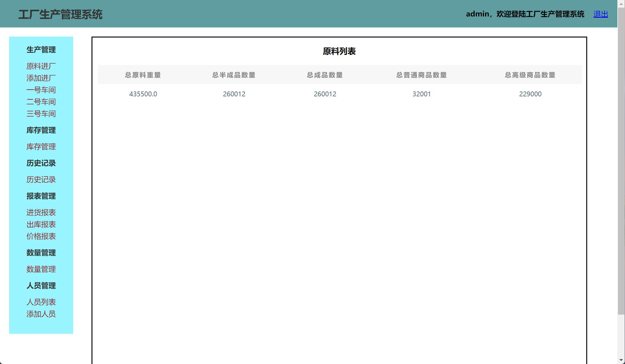
Task: Select the 报表管理 section header
Action: click(x=41, y=196)
